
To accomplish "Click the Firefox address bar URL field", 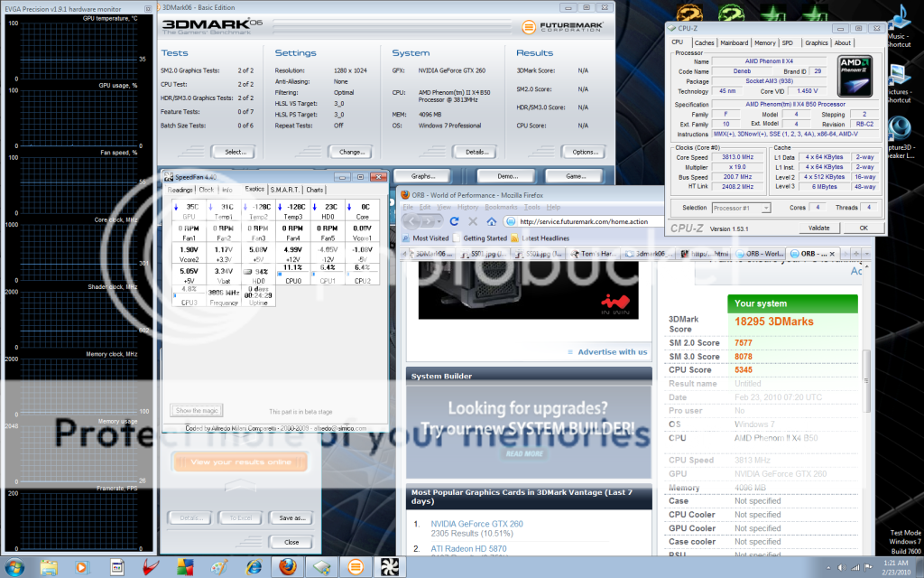I will [x=584, y=222].
